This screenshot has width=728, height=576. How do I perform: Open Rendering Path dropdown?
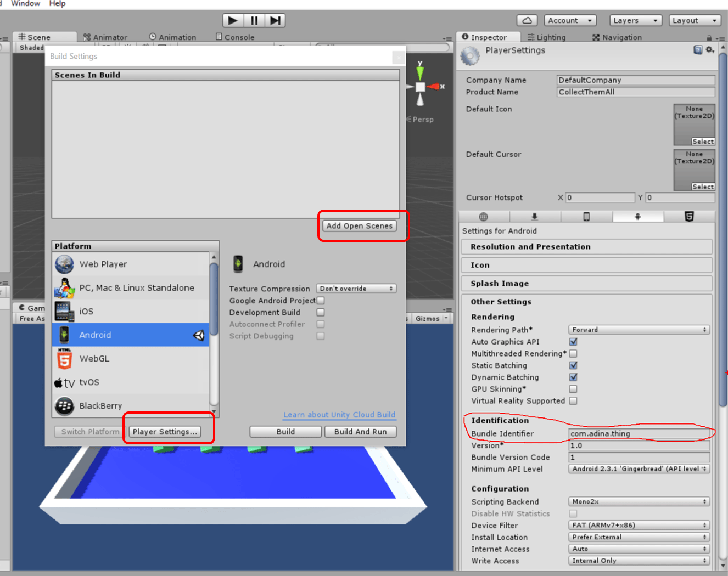coord(639,330)
